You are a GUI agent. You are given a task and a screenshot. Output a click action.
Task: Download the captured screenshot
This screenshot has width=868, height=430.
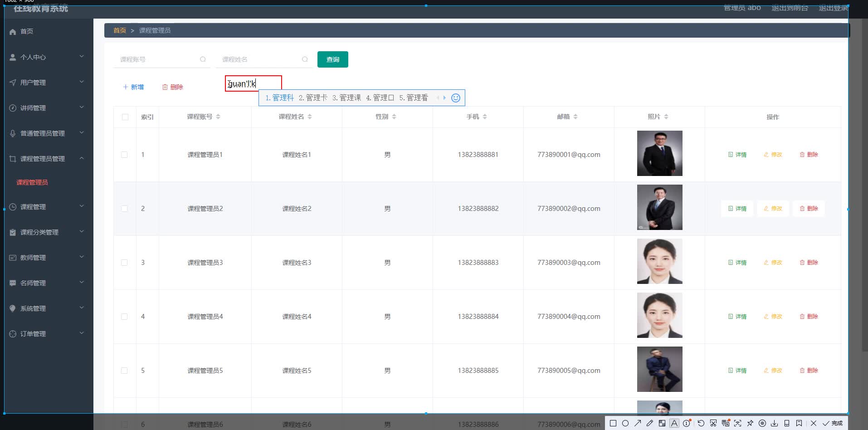[x=775, y=423]
